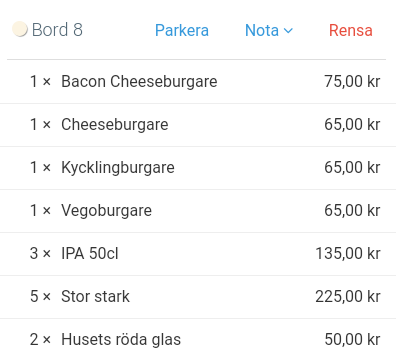
Task: Open the IPA 50cl order line
Action: click(x=198, y=254)
